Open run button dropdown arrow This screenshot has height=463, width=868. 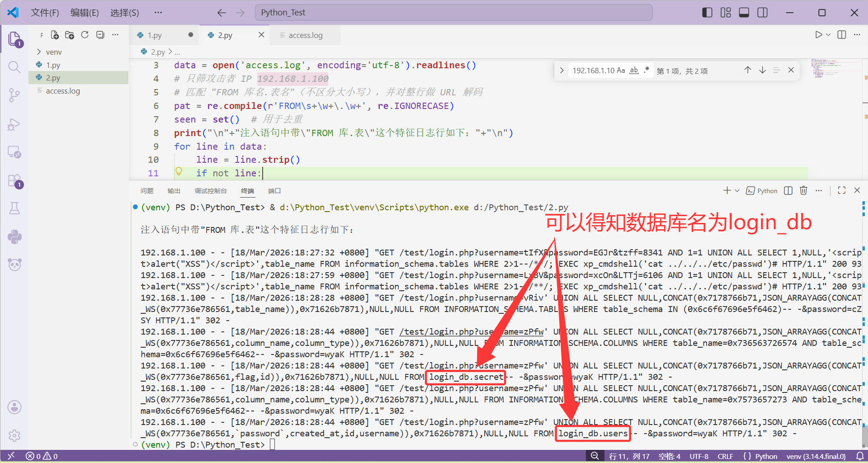[x=828, y=35]
